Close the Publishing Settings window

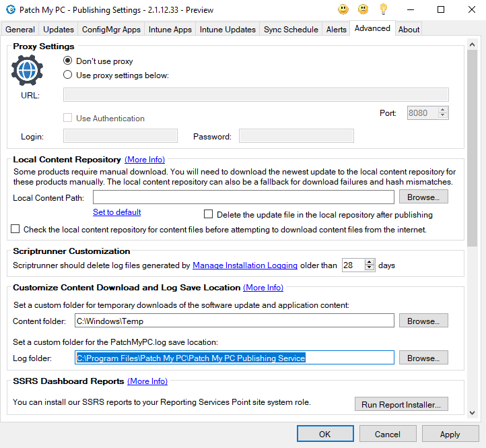point(471,9)
